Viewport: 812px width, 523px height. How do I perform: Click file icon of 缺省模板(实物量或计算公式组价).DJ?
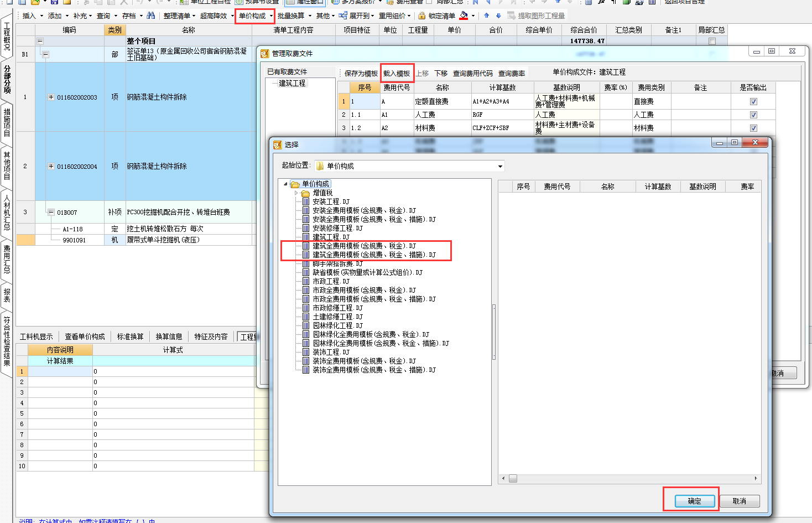pyautogui.click(x=306, y=272)
